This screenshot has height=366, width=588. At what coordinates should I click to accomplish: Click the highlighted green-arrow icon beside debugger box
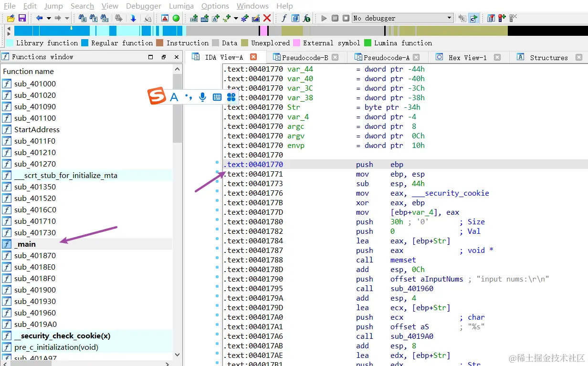473,18
